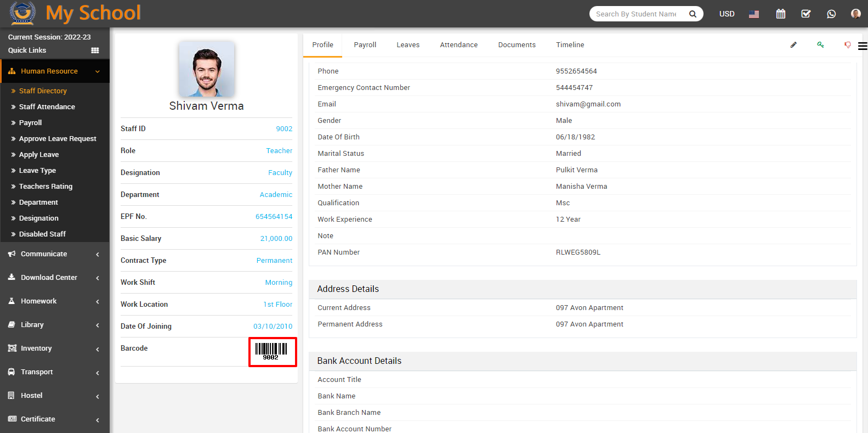
Task: Open the calendar icon in top bar
Action: tap(781, 14)
